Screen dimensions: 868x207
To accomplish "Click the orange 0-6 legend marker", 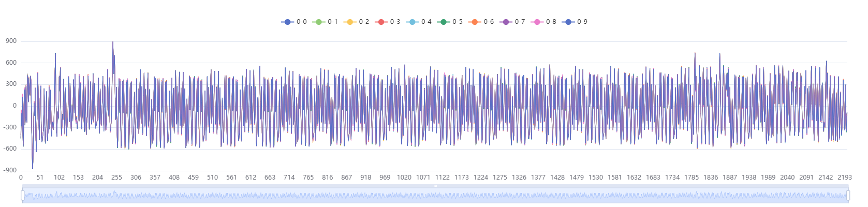I will click(475, 22).
